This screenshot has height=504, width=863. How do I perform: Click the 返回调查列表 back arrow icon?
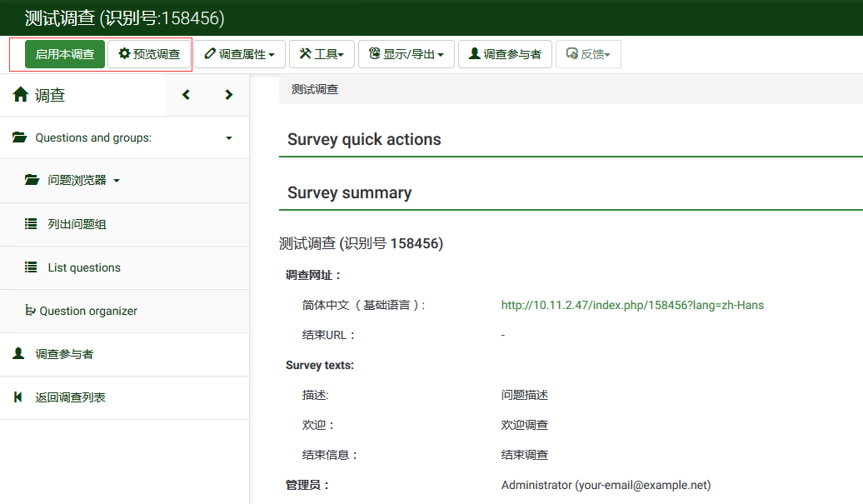coord(18,397)
